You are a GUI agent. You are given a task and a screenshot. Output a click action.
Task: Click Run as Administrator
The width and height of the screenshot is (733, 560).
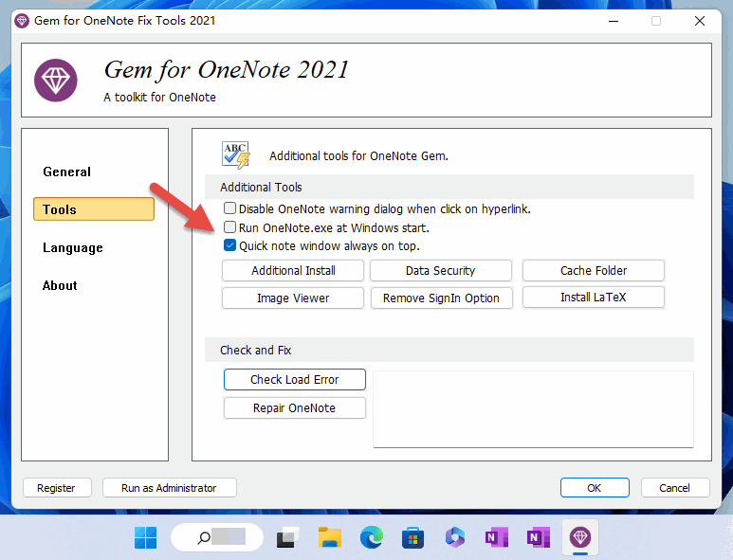point(169,488)
